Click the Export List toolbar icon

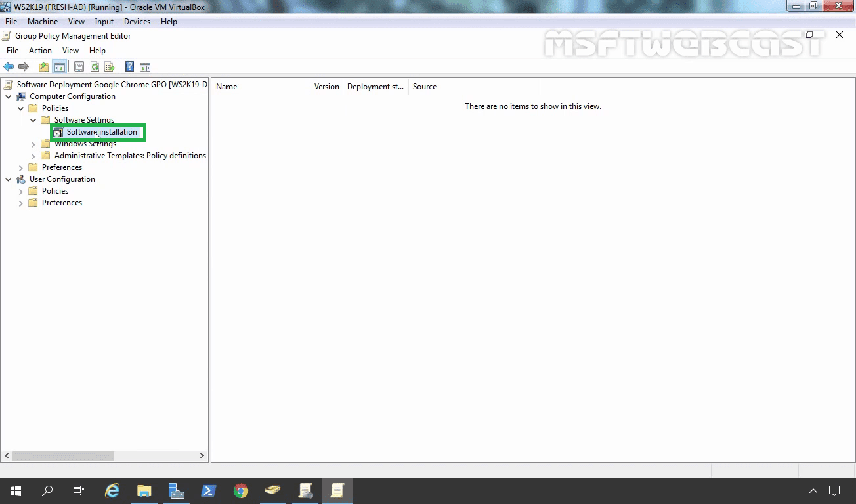110,67
